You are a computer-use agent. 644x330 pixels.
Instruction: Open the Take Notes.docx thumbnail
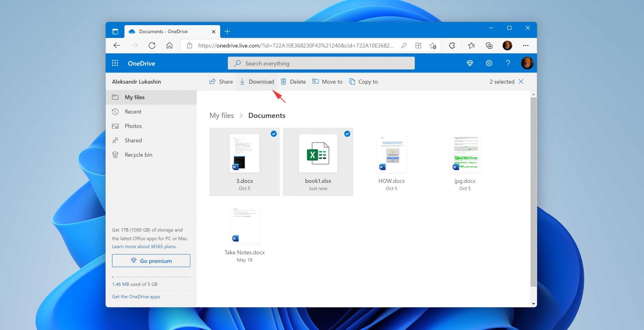click(x=244, y=225)
